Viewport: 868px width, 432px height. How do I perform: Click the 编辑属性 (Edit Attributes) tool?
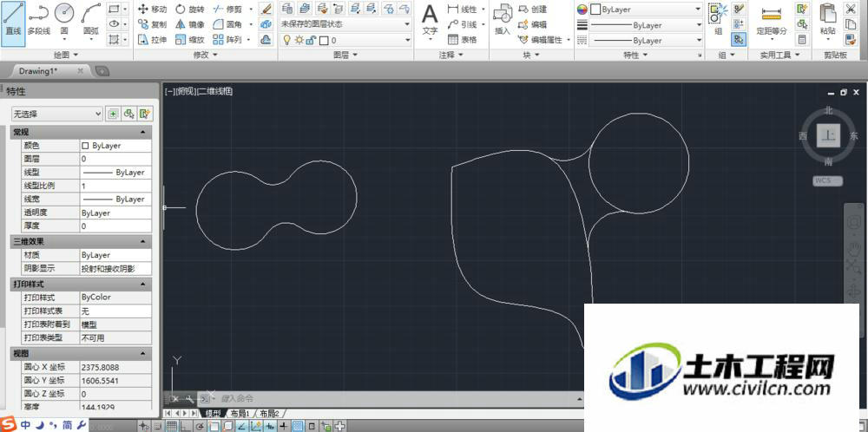coord(540,39)
